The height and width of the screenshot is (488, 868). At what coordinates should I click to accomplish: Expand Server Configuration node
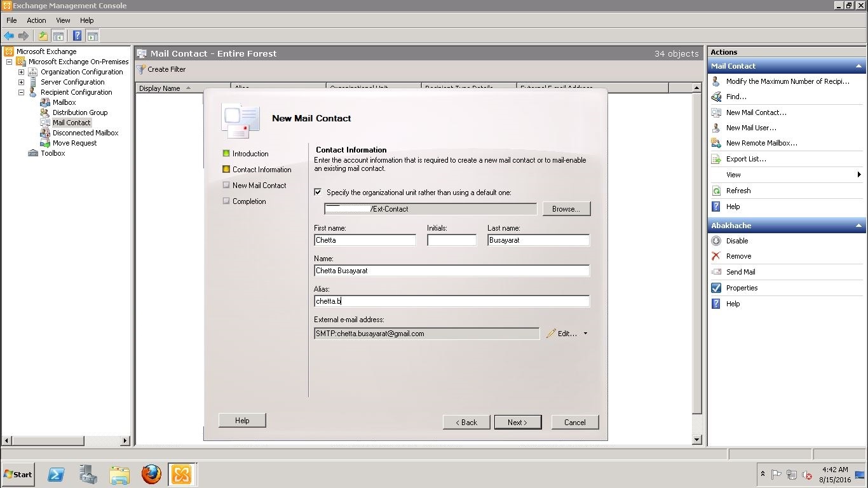click(21, 82)
